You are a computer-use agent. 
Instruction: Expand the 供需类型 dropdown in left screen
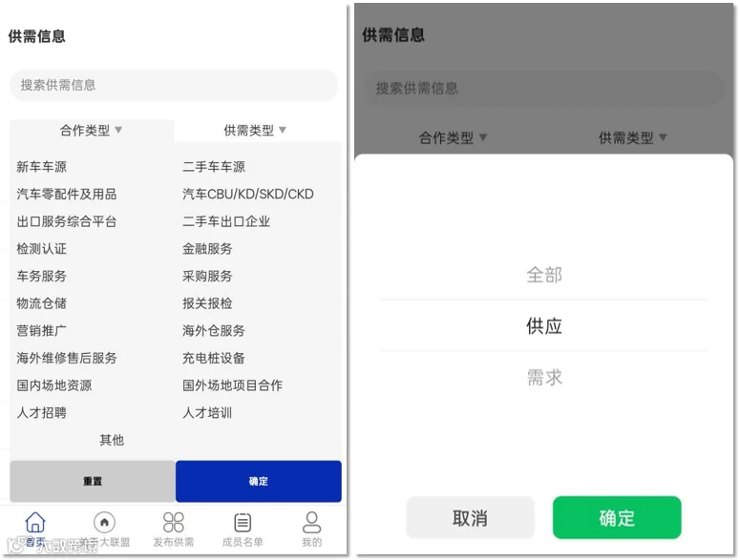(255, 130)
